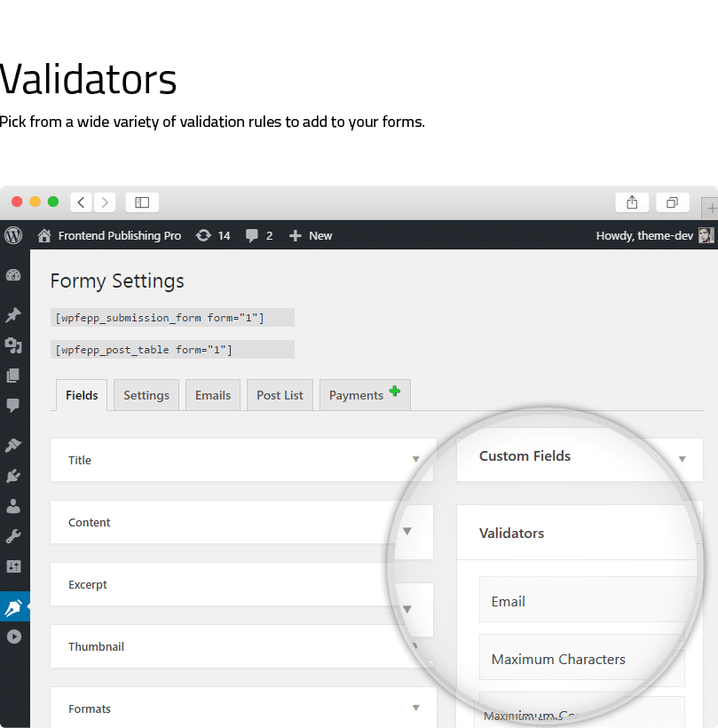Toggle the browser sidebar button
Image resolution: width=718 pixels, height=728 pixels.
tap(142, 202)
